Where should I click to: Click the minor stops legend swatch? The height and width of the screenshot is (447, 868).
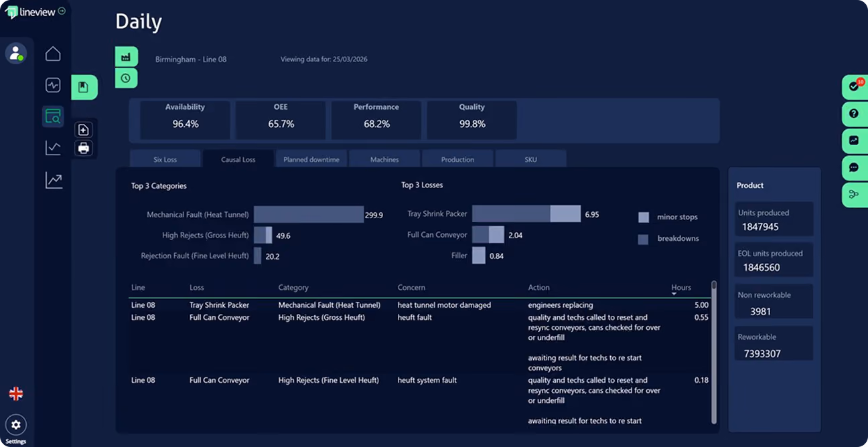coord(644,217)
